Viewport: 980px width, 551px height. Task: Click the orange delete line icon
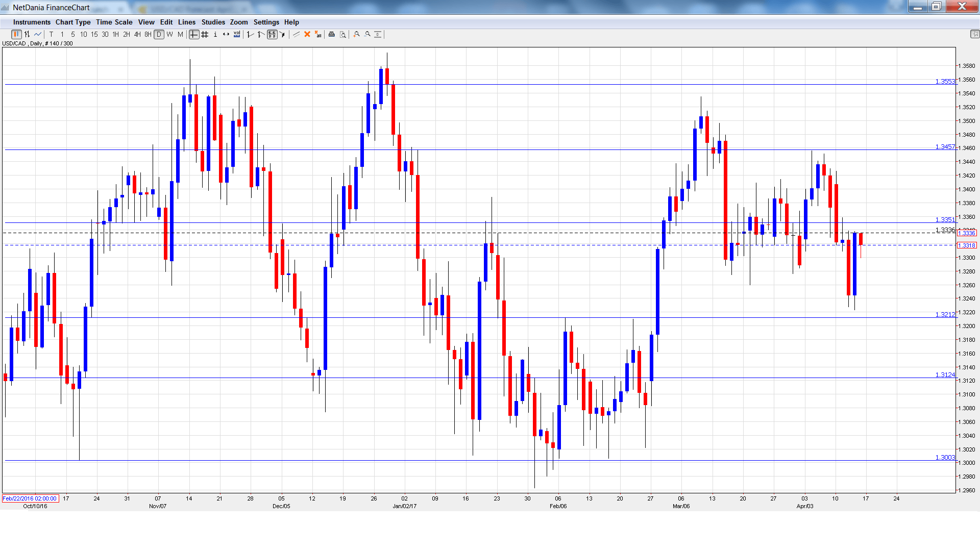tap(307, 35)
